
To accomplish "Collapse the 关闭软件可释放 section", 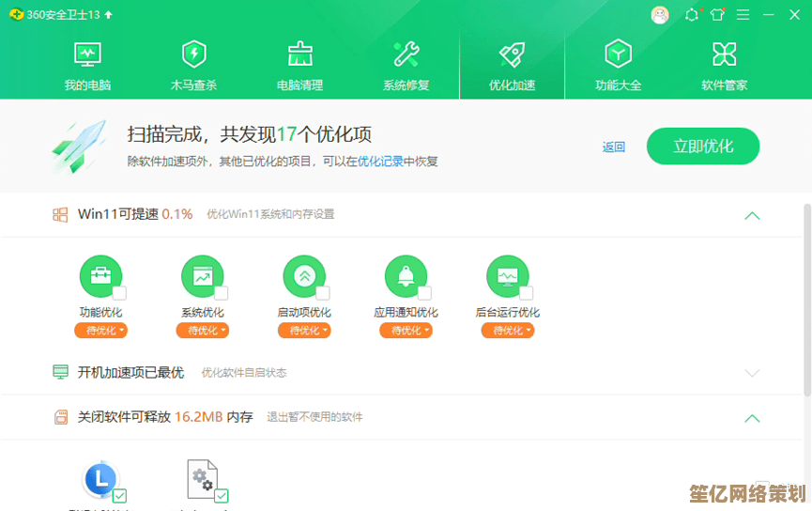I will click(752, 418).
